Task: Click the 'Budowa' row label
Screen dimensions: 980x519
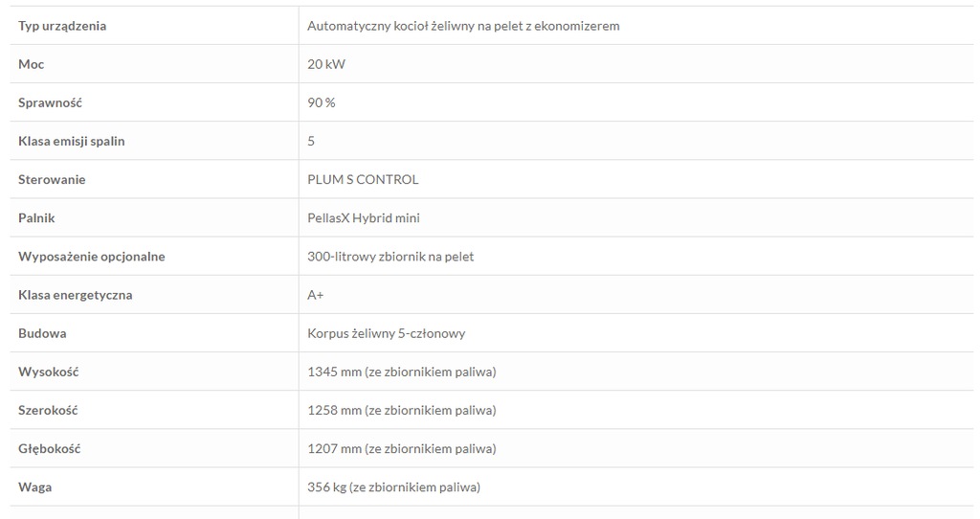Action: [42, 333]
